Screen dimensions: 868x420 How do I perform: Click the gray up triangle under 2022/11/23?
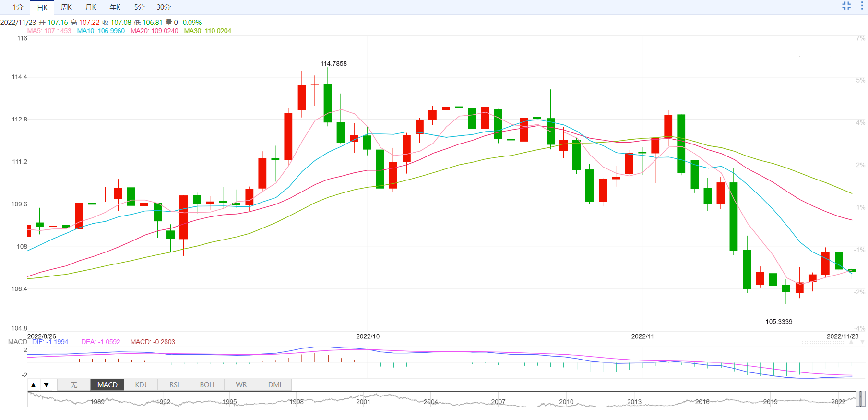852,342
